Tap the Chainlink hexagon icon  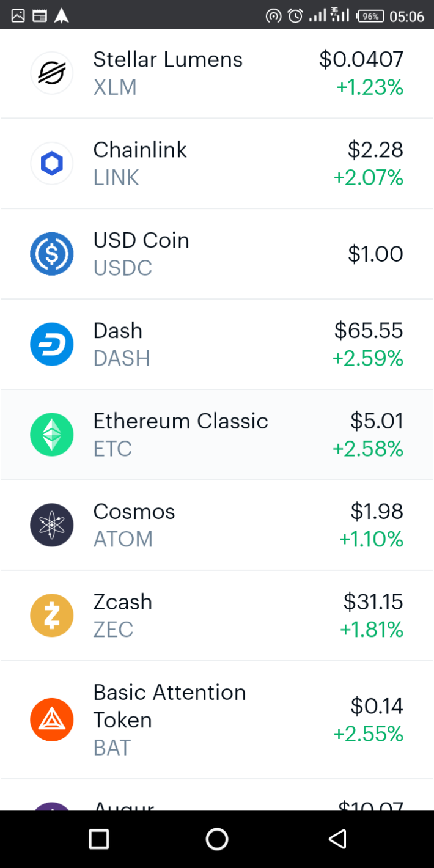[x=52, y=163]
